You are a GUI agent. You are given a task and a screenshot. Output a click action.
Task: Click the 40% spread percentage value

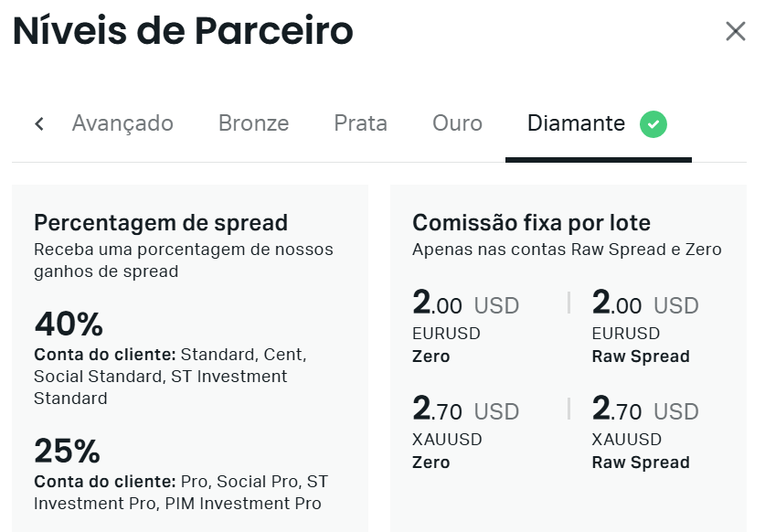coord(67,324)
